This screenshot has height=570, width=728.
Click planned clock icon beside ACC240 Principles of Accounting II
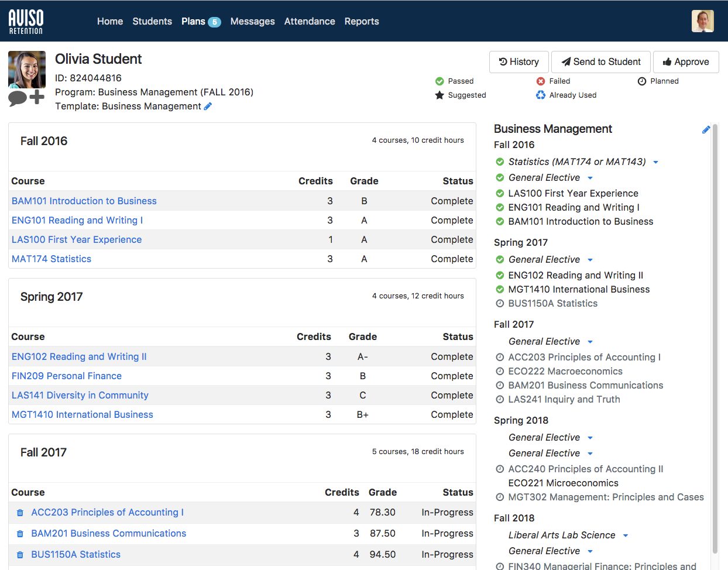coord(500,469)
